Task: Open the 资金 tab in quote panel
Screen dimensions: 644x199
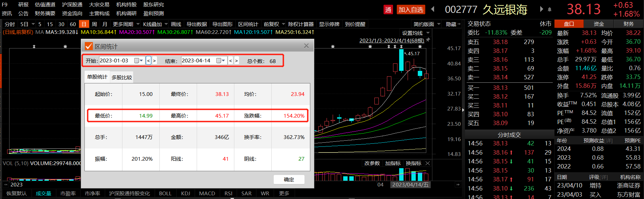Action: point(599,24)
